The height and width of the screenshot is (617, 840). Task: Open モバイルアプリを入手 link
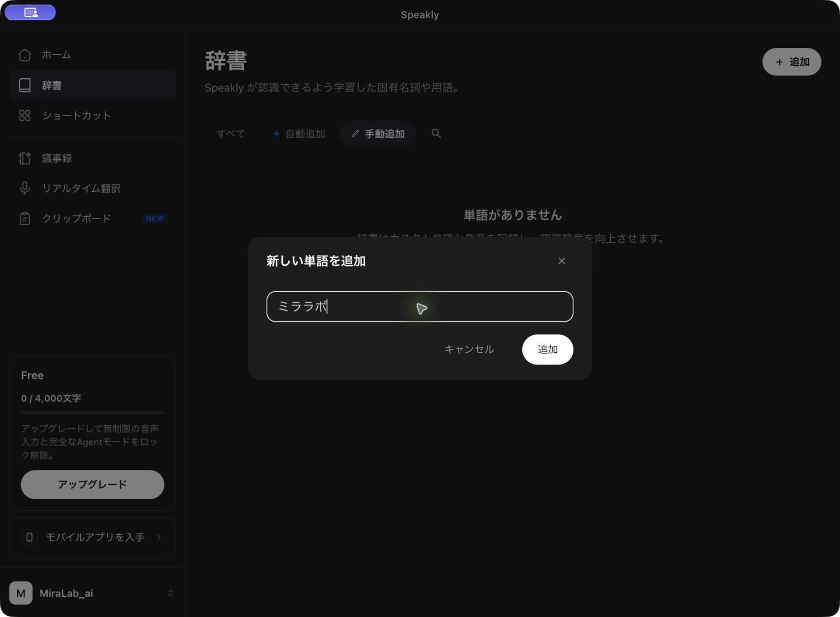tap(92, 537)
